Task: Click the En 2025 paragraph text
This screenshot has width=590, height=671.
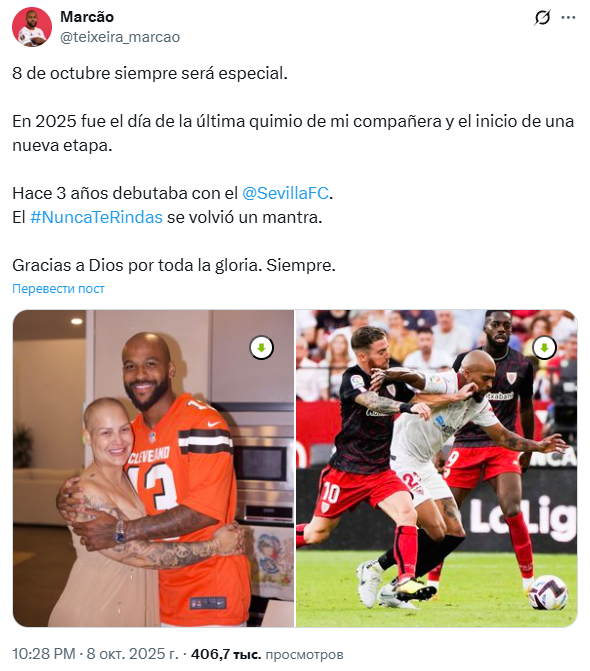Action: [x=293, y=134]
